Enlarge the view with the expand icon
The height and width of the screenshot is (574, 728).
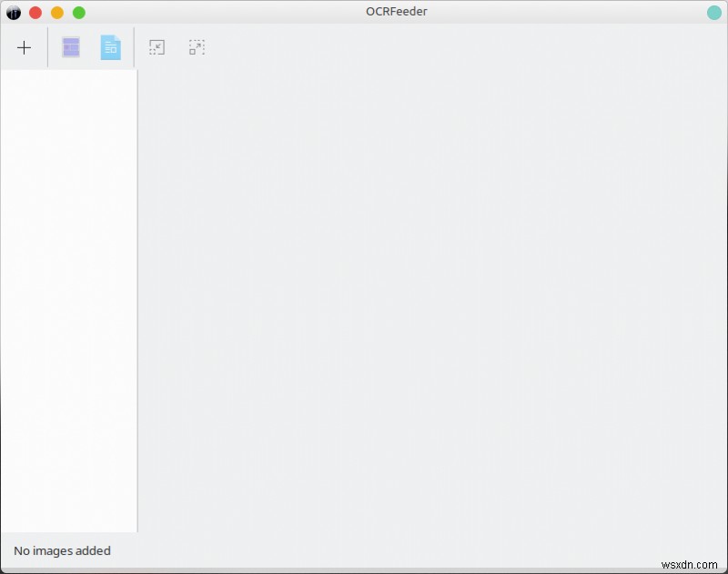(x=197, y=47)
